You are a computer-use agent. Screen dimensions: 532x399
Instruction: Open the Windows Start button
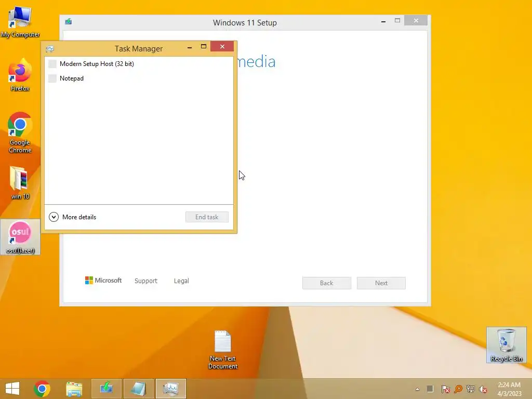tap(12, 389)
